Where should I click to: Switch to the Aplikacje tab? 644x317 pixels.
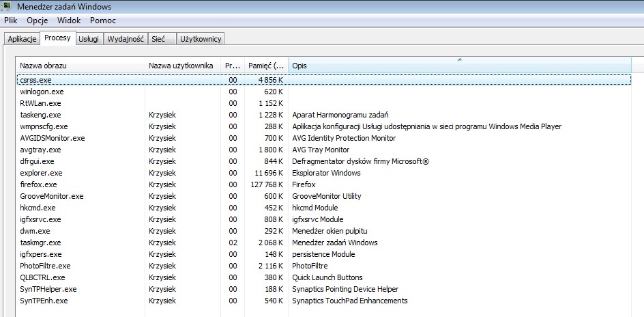(23, 39)
